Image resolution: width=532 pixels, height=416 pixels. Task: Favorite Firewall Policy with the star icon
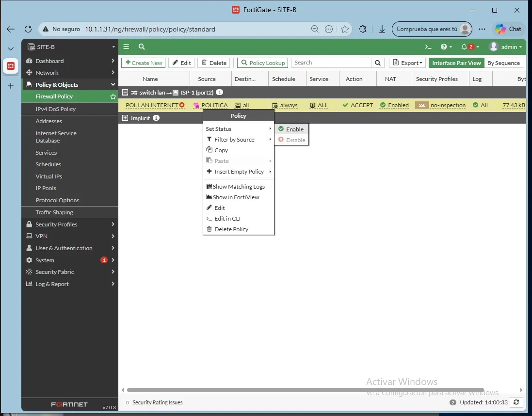click(x=113, y=96)
